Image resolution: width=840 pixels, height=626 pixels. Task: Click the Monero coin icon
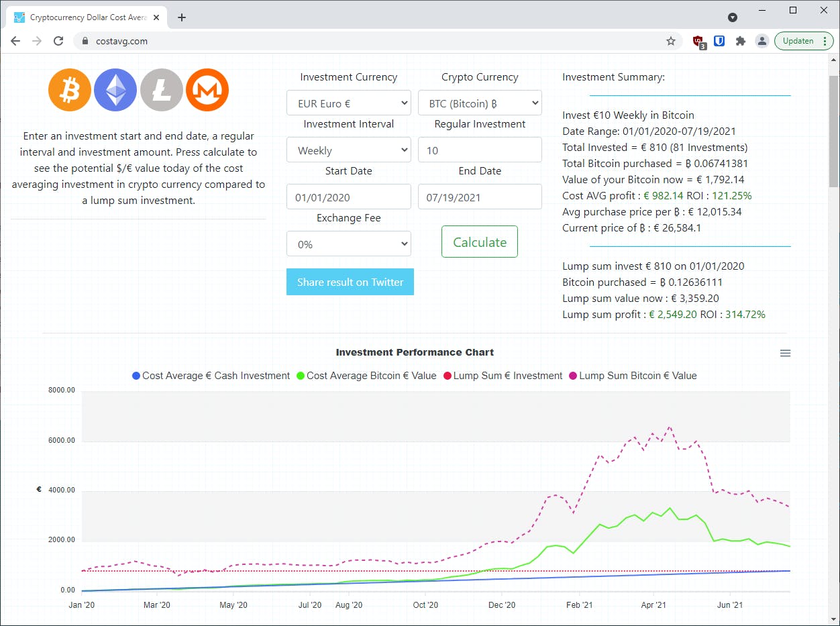[x=207, y=90]
